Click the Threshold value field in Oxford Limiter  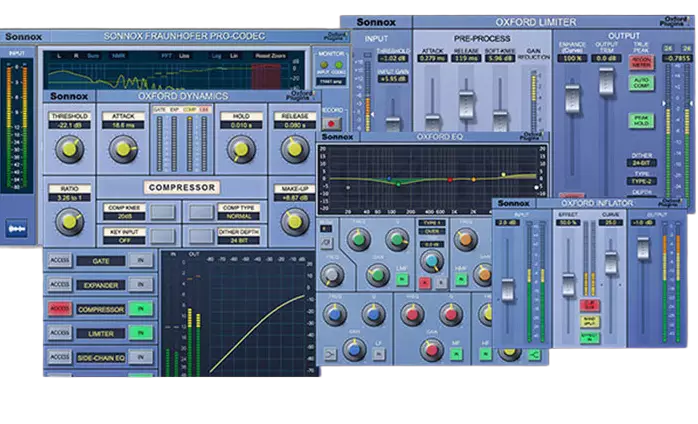click(393, 58)
